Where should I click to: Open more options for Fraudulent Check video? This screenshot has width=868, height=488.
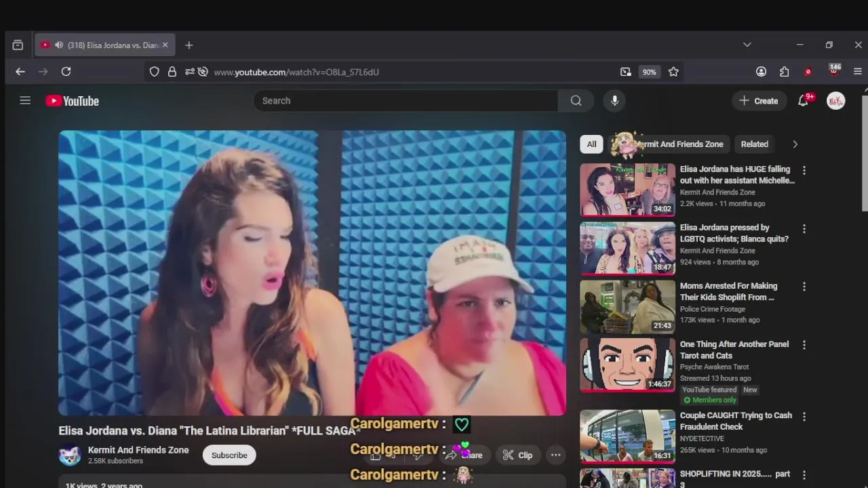(804, 417)
